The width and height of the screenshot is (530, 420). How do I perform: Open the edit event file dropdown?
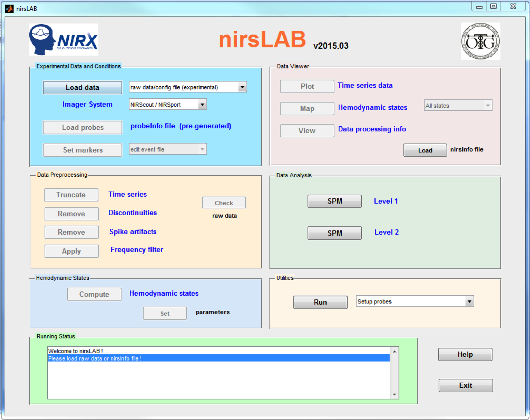pyautogui.click(x=168, y=149)
